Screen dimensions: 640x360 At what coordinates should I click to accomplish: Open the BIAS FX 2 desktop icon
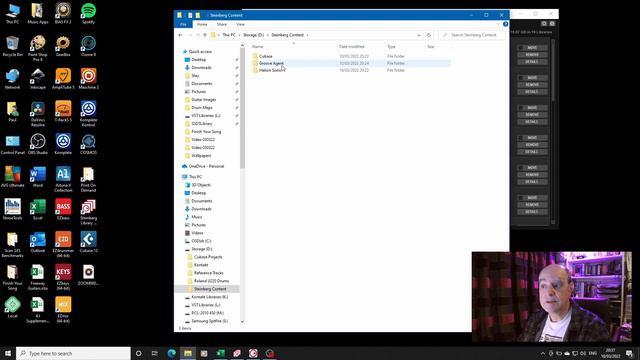[x=63, y=13]
